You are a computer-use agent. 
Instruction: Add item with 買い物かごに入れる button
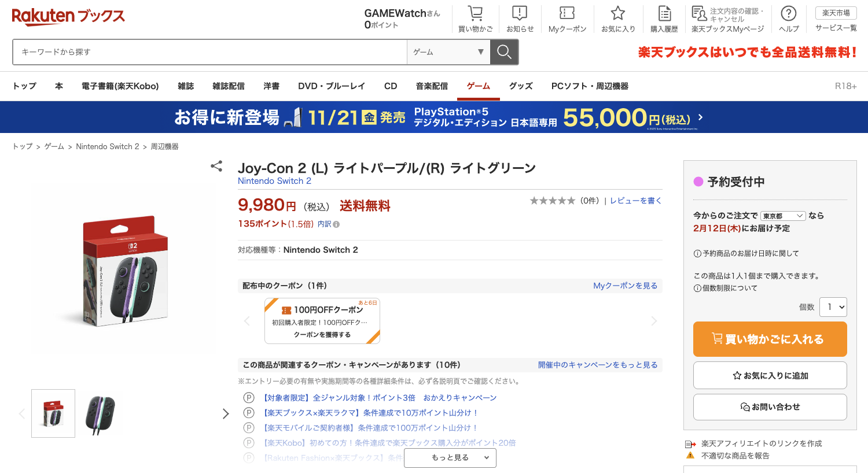pos(770,339)
